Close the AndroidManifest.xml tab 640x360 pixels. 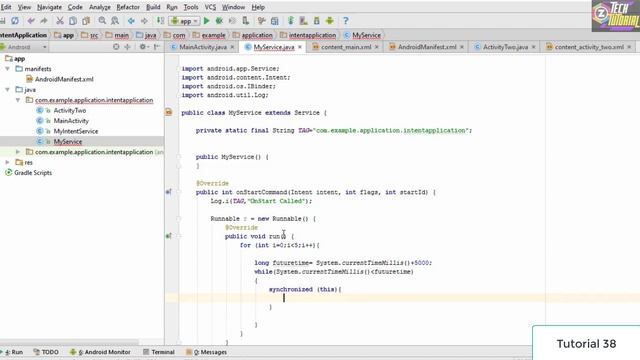(462, 47)
